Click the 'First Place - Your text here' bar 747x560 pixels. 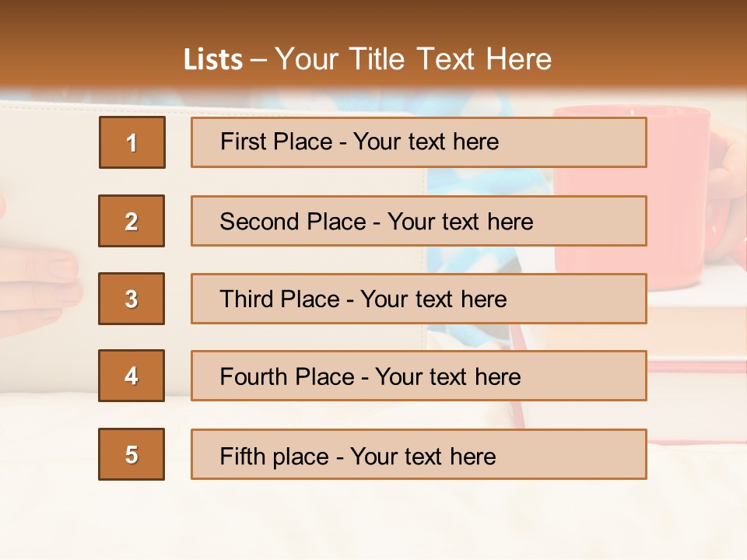[x=419, y=142]
